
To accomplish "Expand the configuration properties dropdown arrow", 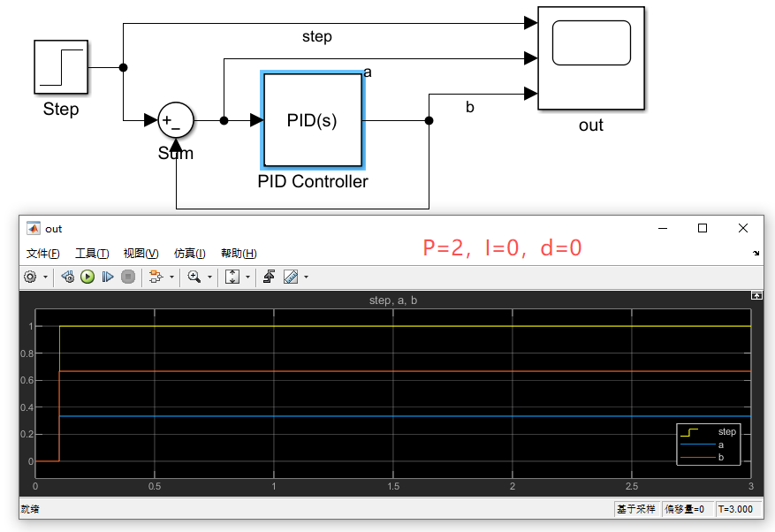I will (x=45, y=277).
